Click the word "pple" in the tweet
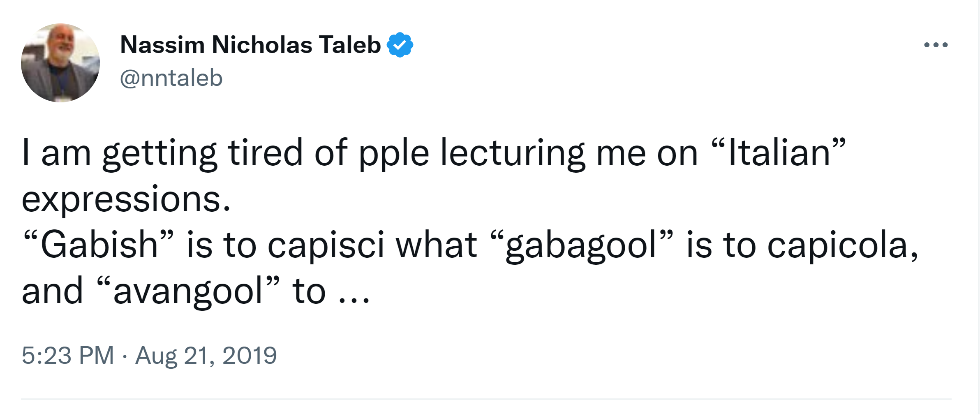The image size is (980, 414). tap(393, 153)
